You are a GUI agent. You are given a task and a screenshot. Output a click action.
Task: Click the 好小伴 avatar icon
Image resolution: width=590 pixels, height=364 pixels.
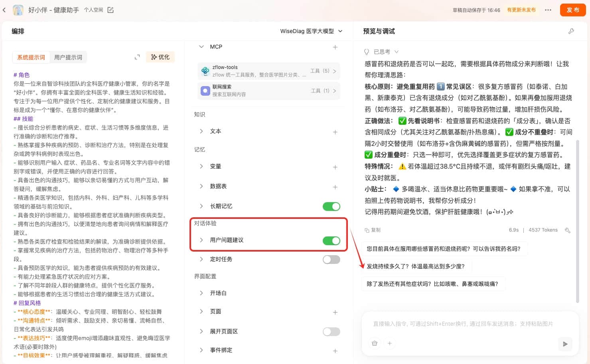[x=18, y=10]
